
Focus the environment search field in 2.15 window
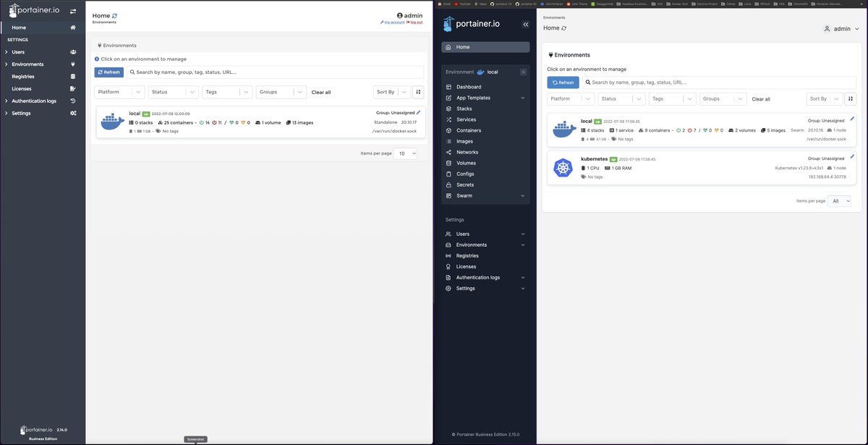tap(719, 82)
